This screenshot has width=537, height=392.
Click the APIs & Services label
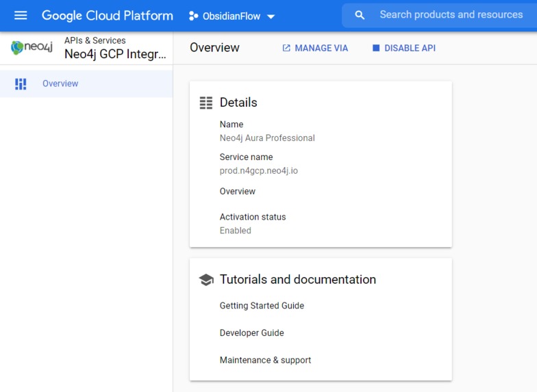point(95,40)
